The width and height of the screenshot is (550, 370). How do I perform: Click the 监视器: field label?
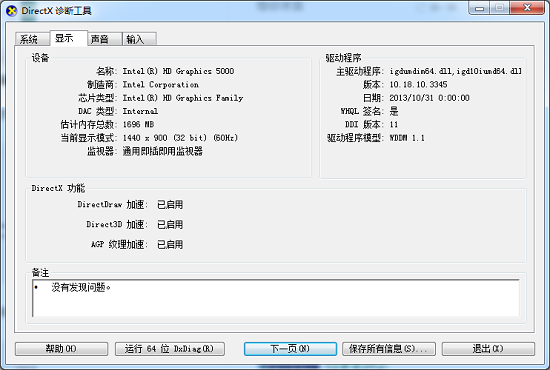click(x=102, y=151)
